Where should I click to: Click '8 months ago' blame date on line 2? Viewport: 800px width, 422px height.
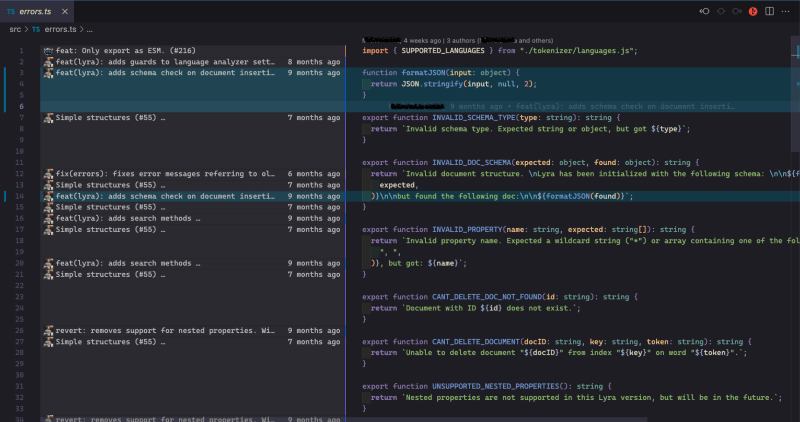[314, 62]
